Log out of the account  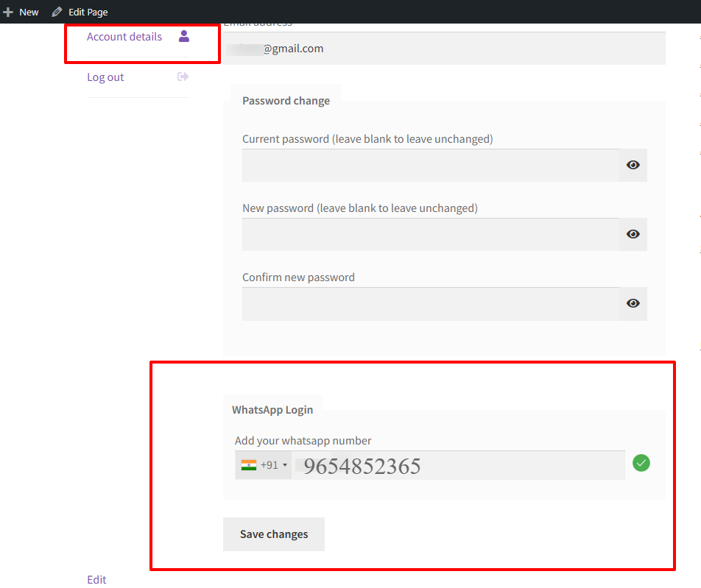(x=105, y=77)
